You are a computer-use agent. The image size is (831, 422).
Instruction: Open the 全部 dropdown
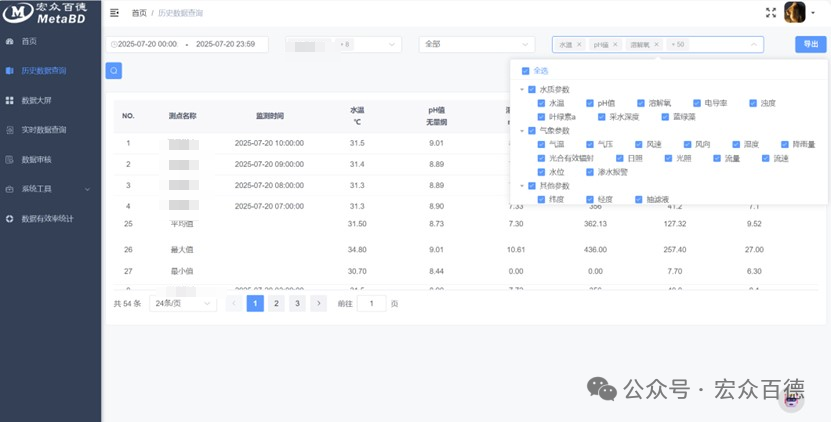point(476,45)
